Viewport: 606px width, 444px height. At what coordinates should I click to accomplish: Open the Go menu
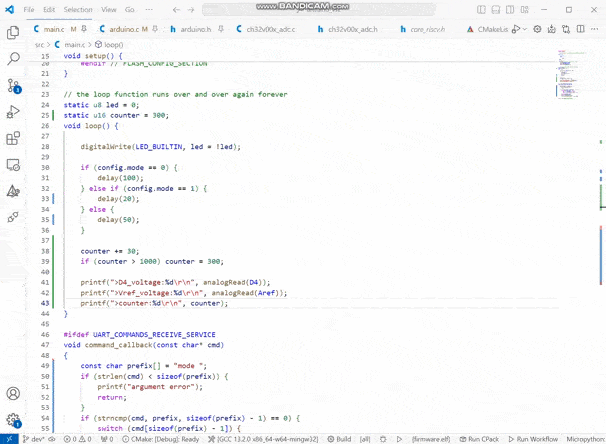pyautogui.click(x=129, y=10)
